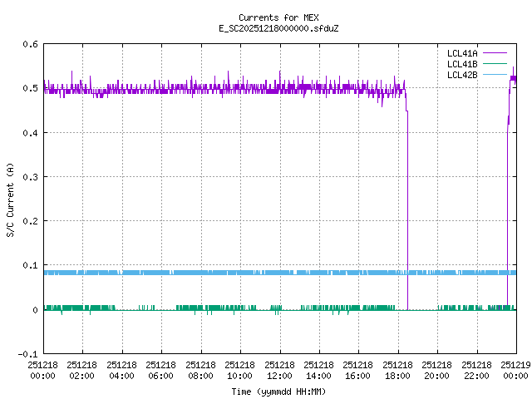
Task: Click the 0.6 y-axis tick label
Action: [28, 44]
